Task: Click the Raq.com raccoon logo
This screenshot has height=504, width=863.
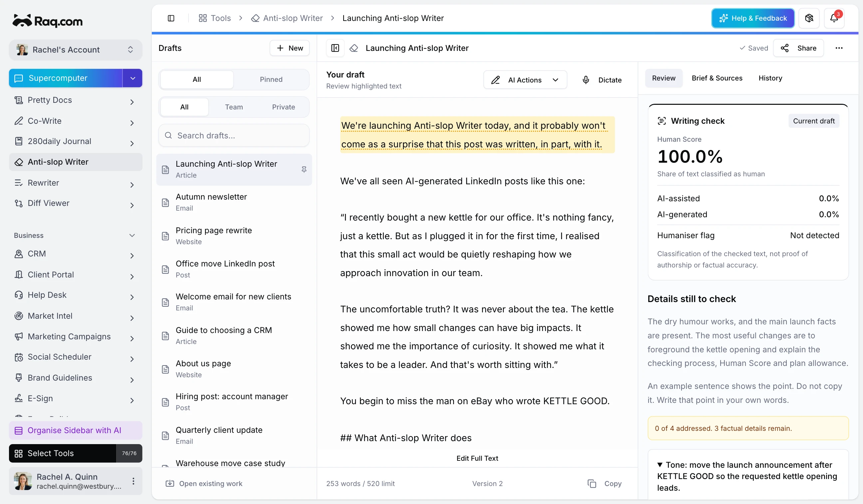Action: [x=48, y=21]
